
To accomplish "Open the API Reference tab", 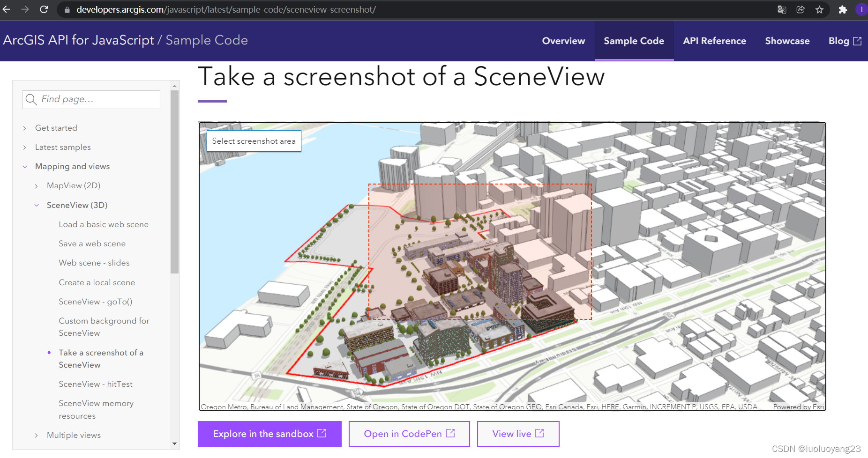I will click(x=714, y=41).
